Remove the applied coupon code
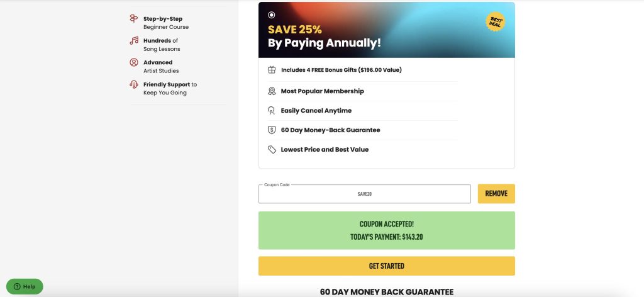Screen dimensions: 644x297 coord(496,193)
